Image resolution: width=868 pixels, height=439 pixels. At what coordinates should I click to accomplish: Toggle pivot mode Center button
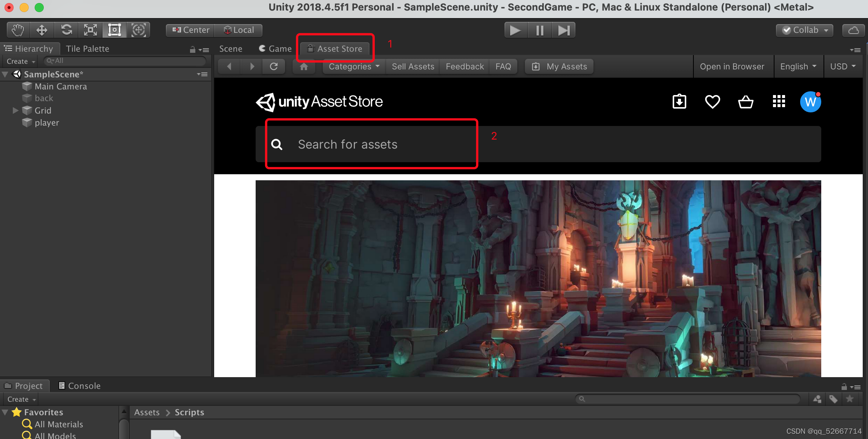click(x=190, y=30)
